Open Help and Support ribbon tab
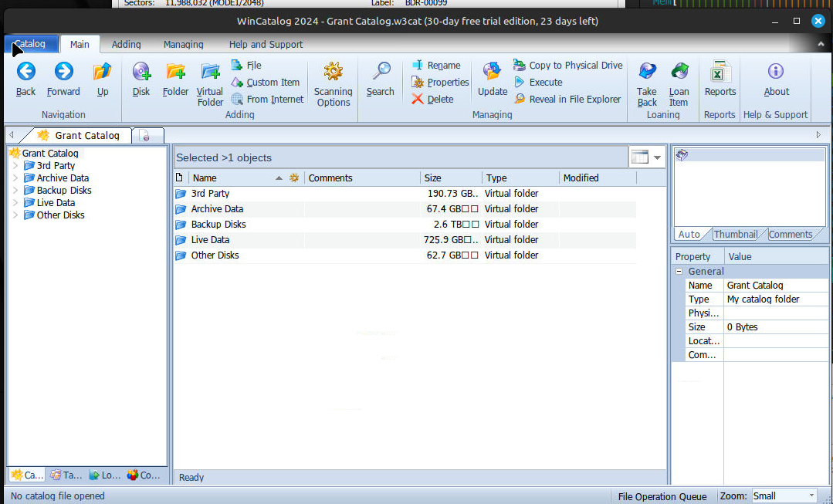This screenshot has height=504, width=833. click(x=266, y=45)
